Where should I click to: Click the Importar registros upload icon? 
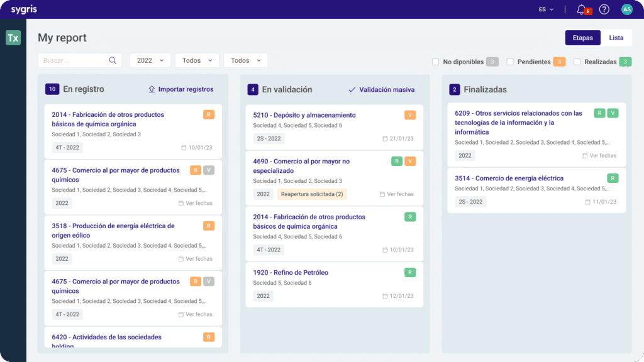coord(152,89)
